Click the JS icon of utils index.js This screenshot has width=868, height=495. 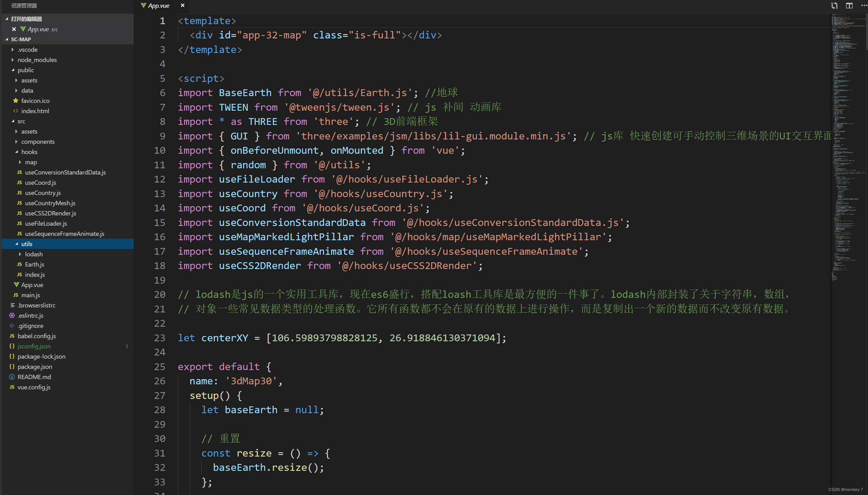coord(20,274)
